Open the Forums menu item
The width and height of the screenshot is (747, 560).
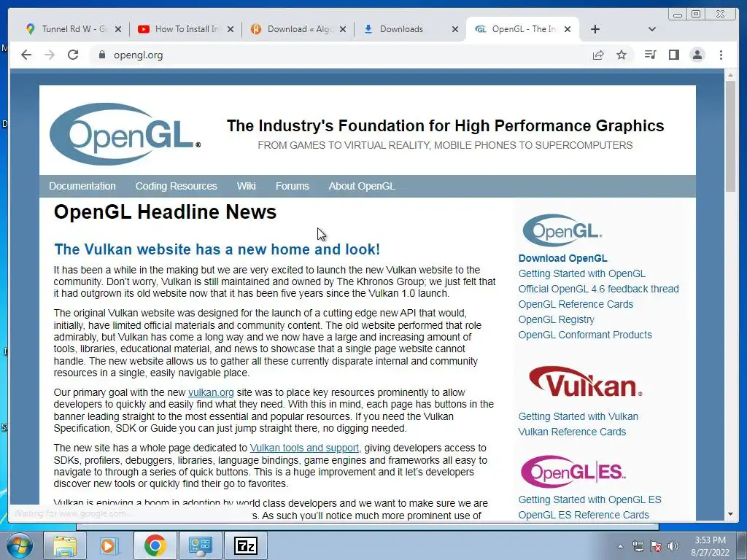[x=292, y=186]
